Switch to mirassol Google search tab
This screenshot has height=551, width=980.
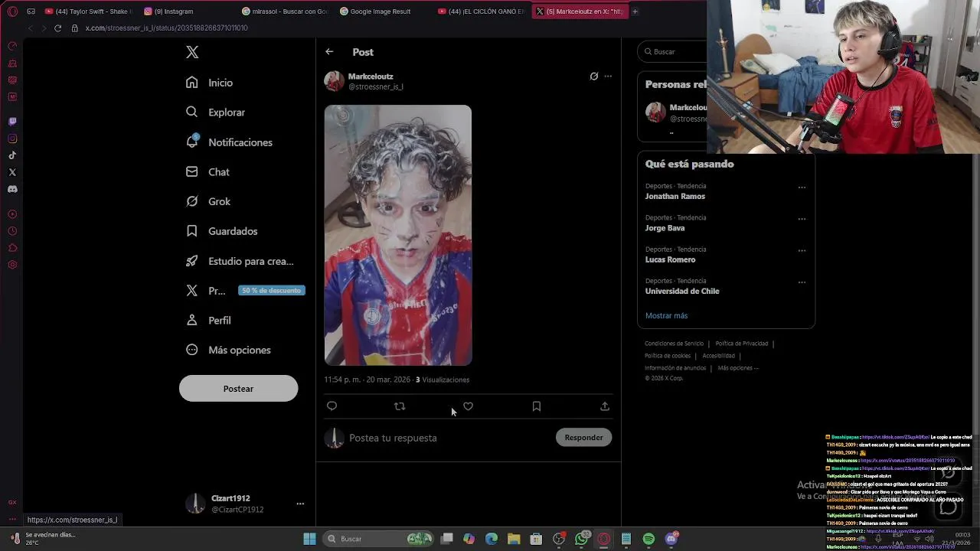click(284, 11)
